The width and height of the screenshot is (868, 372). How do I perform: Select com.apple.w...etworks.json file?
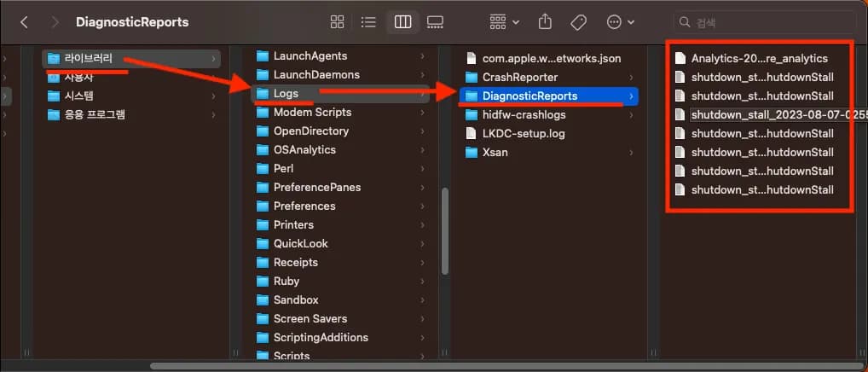coord(551,59)
